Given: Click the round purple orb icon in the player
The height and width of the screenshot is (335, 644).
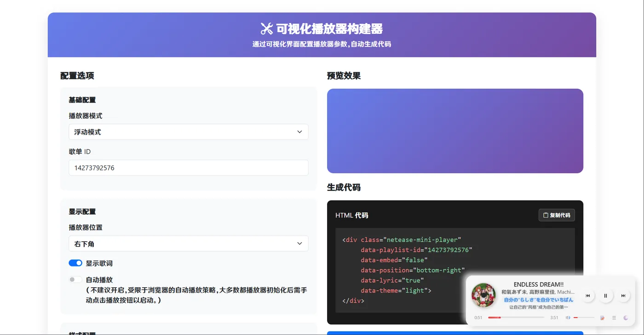Looking at the screenshot, I should click(626, 318).
